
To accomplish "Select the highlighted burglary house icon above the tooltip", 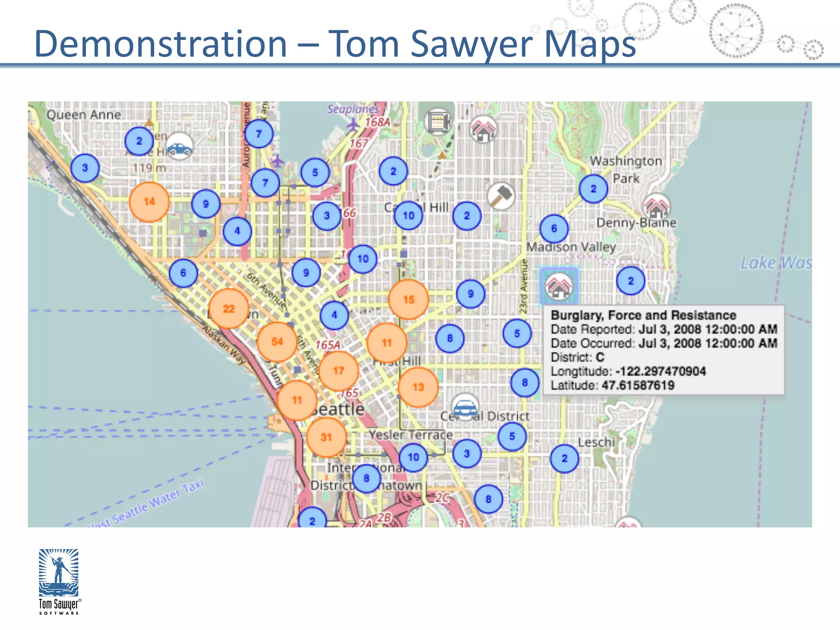I will [x=559, y=286].
